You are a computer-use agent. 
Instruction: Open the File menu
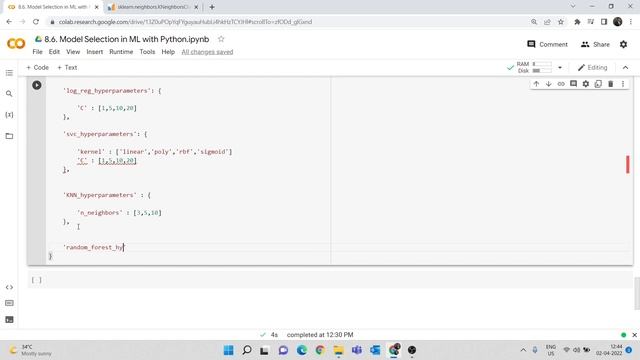pos(38,52)
